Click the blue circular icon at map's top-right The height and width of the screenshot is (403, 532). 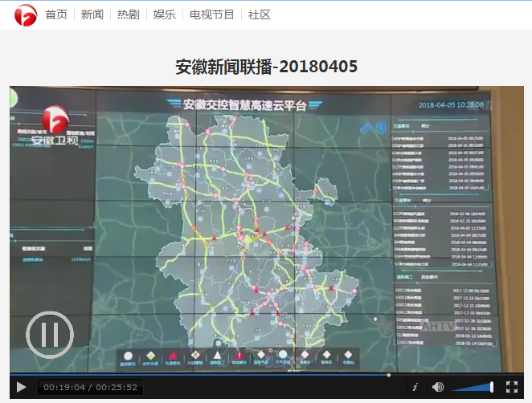(x=366, y=126)
